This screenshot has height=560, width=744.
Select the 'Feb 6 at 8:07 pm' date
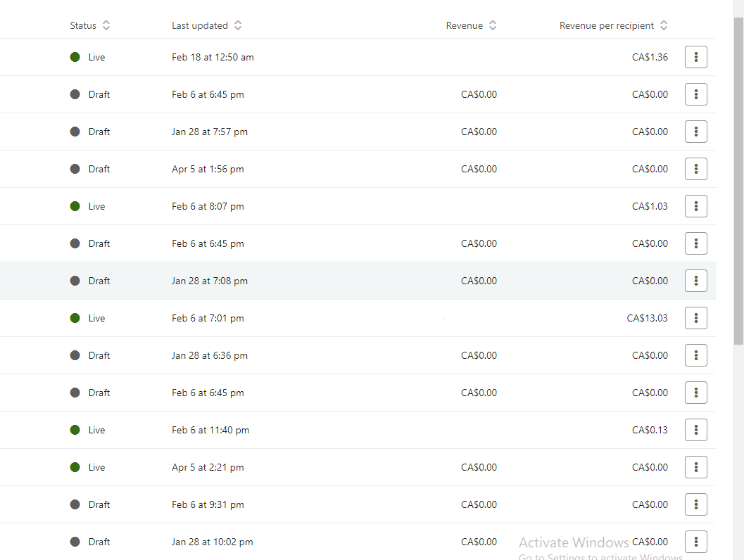tap(208, 206)
